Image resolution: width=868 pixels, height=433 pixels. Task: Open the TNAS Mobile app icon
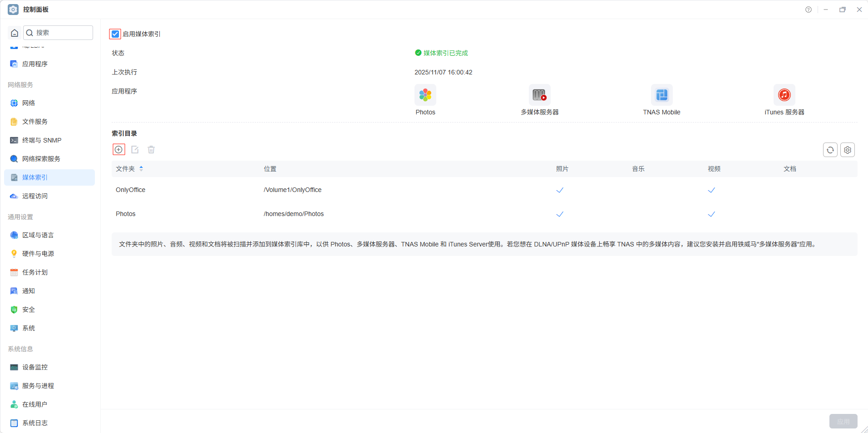662,95
